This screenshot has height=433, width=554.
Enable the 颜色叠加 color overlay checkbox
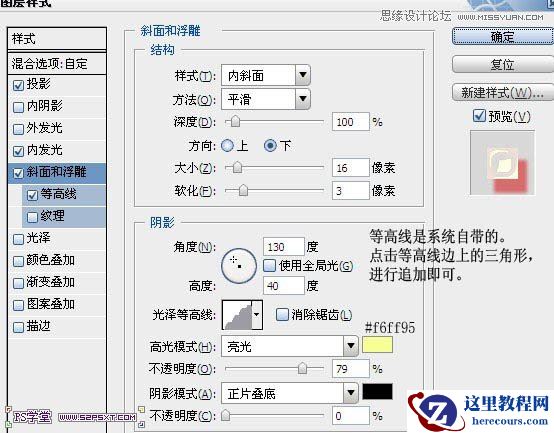coord(18,261)
